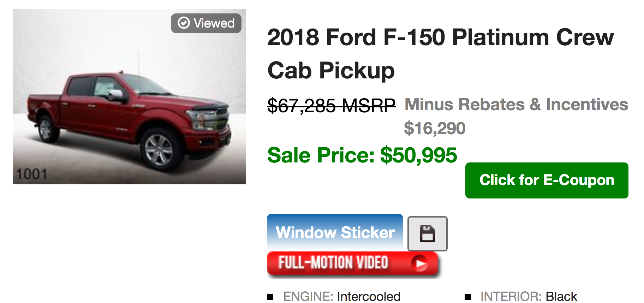Click the floppy disk save icon
644x303 pixels.
(x=427, y=234)
